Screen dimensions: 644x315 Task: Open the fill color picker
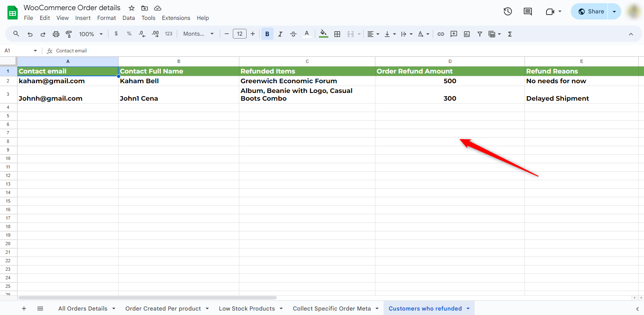(323, 34)
